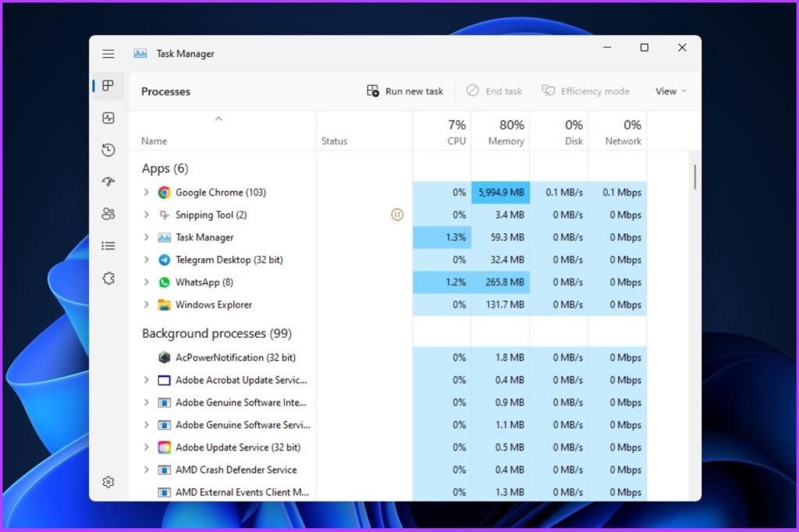Select the AMD External Events Client row
Screen dimensions: 799x532
click(x=388, y=491)
